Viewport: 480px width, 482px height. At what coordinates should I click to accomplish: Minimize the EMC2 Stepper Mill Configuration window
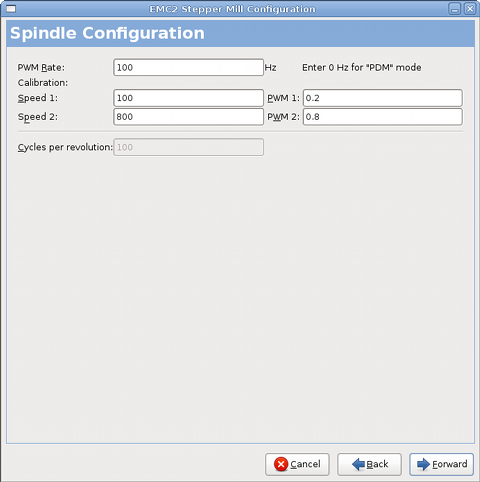coord(454,9)
